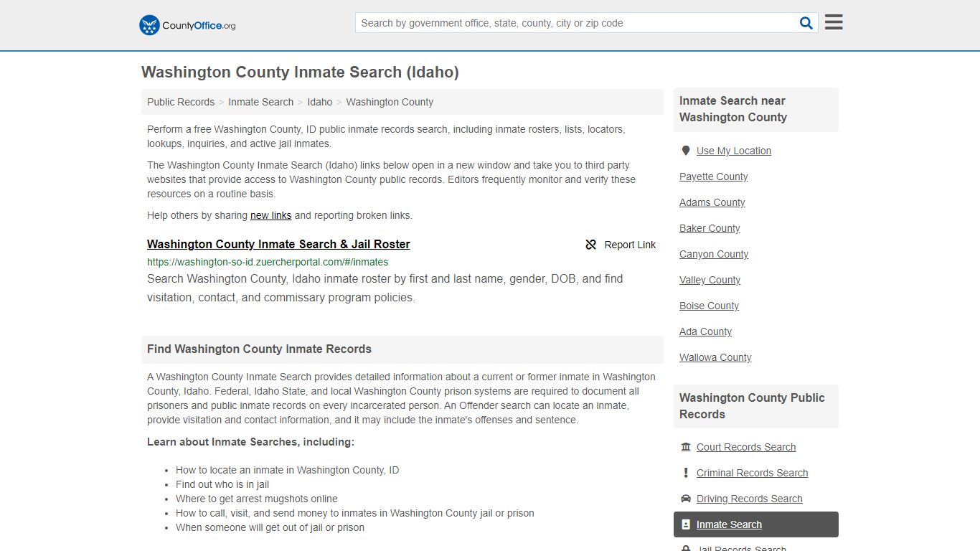
Task: Click the badge icon for Inmate Search
Action: [x=686, y=524]
